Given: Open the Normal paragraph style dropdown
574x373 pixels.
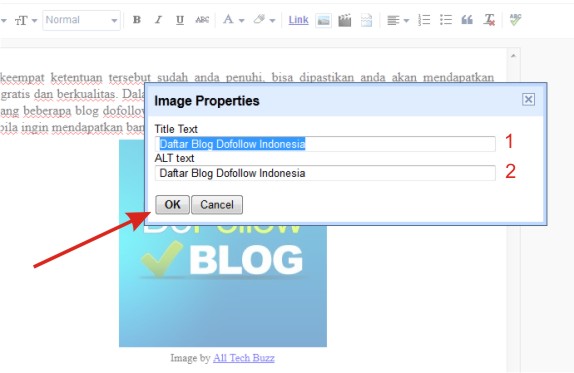Looking at the screenshot, I should pos(81,20).
